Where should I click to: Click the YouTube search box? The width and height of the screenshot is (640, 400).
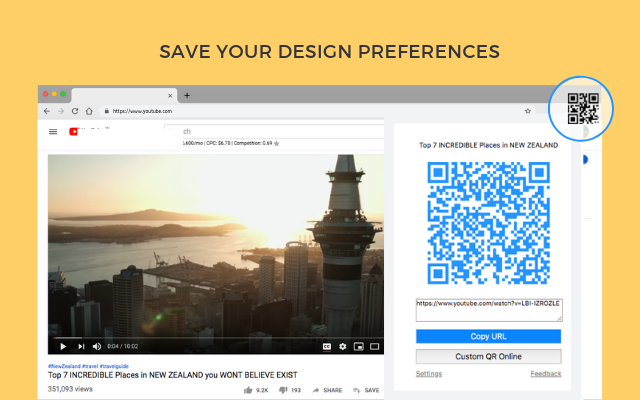[273, 131]
